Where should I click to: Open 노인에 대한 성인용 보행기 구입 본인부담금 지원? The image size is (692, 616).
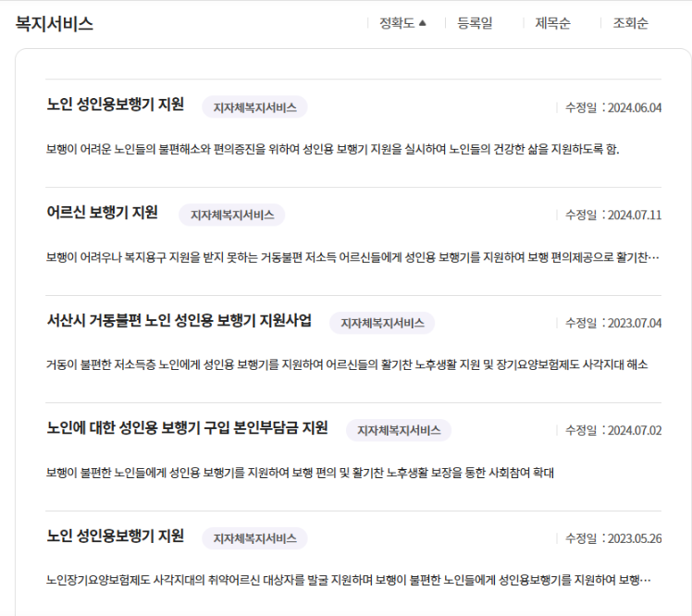click(x=187, y=429)
